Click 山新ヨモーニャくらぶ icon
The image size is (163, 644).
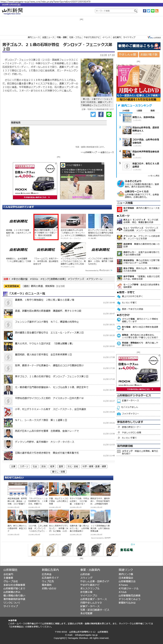(x=121, y=194)
